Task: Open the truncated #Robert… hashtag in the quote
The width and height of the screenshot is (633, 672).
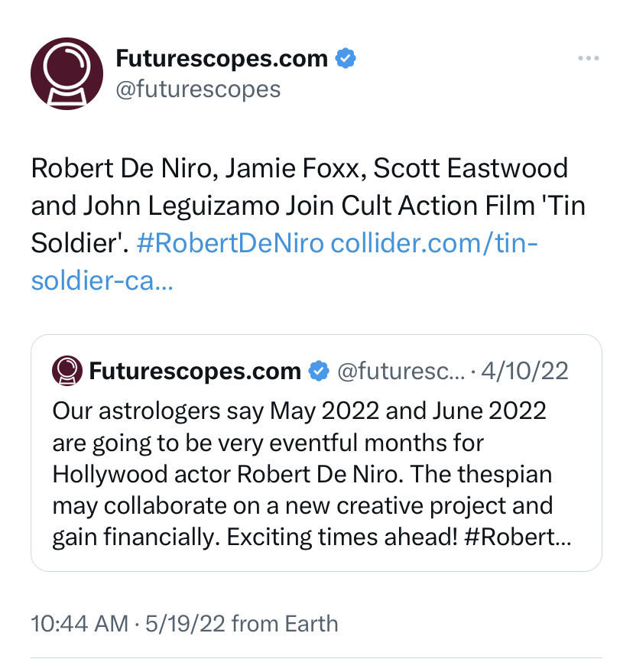Action: coord(518,537)
